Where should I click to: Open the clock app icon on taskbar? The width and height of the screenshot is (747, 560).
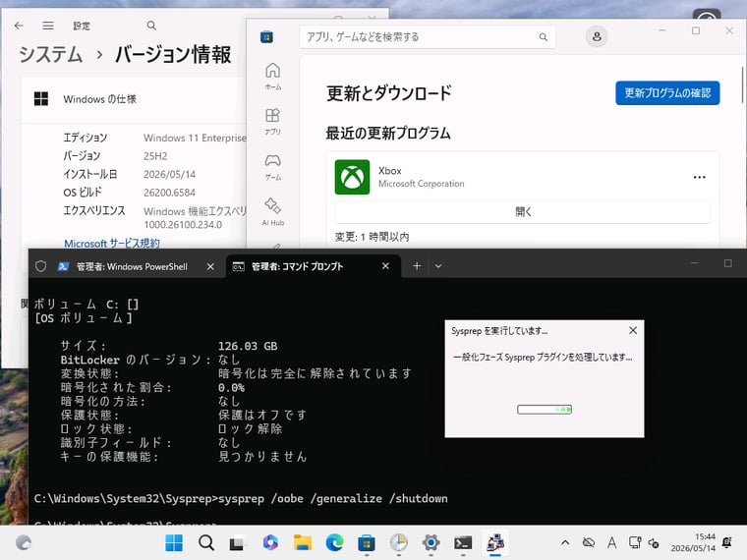[x=399, y=542]
